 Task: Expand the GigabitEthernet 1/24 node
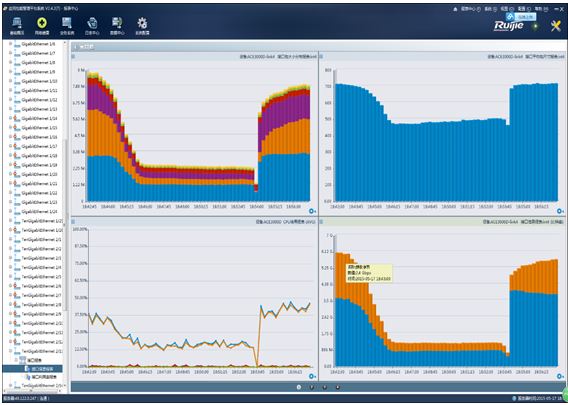coord(10,212)
